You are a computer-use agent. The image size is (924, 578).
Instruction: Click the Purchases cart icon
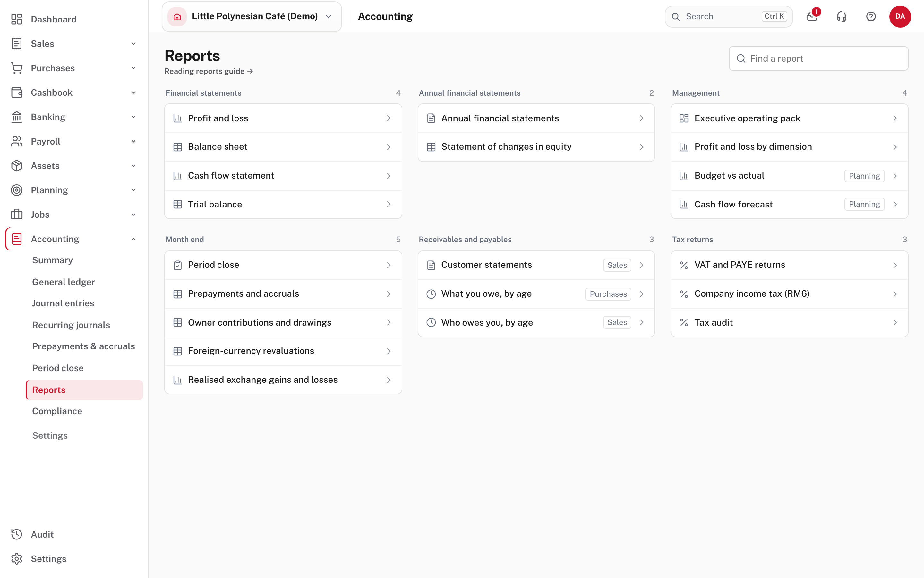click(x=16, y=68)
